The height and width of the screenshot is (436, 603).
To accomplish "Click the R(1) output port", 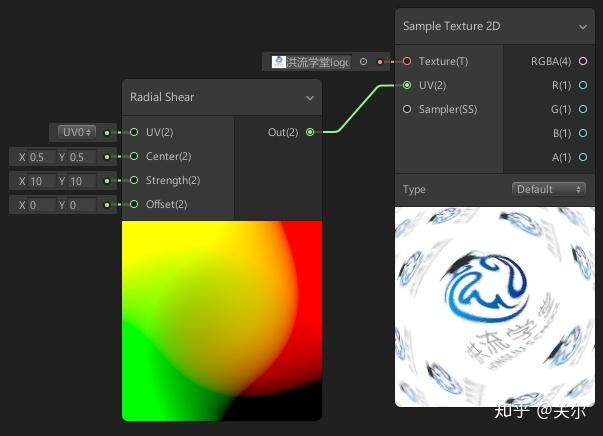I will tap(583, 85).
